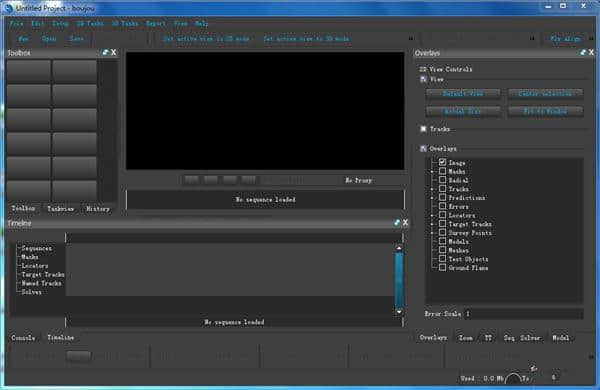This screenshot has width=600, height=390.
Task: Collapse the Overlays section expander
Action: pyautogui.click(x=423, y=148)
